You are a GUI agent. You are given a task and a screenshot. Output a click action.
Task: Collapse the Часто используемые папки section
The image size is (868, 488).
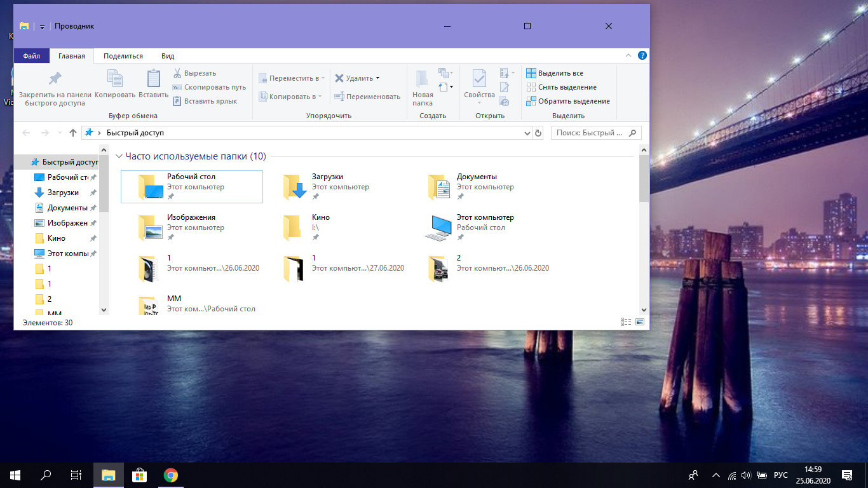tap(119, 156)
